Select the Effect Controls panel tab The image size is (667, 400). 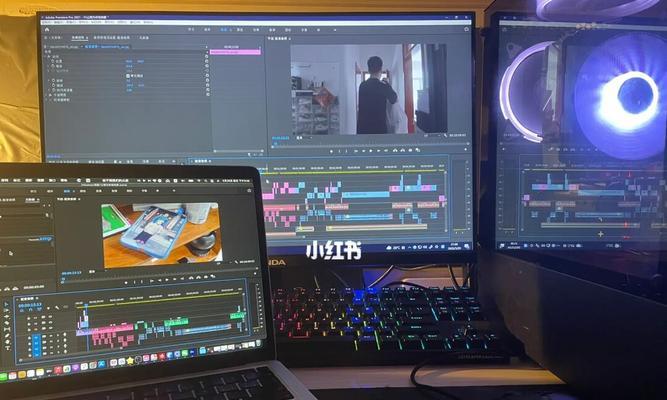78,38
